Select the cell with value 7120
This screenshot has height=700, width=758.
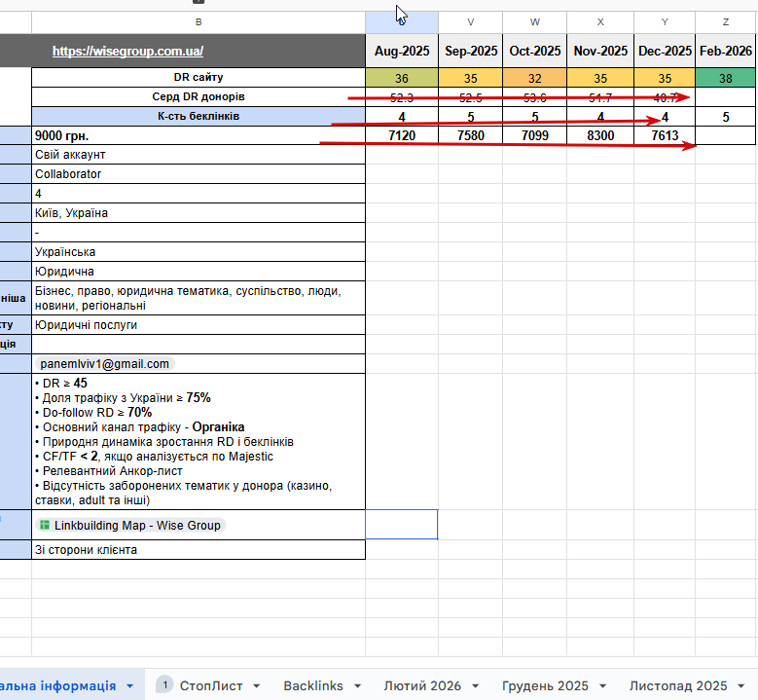402,135
